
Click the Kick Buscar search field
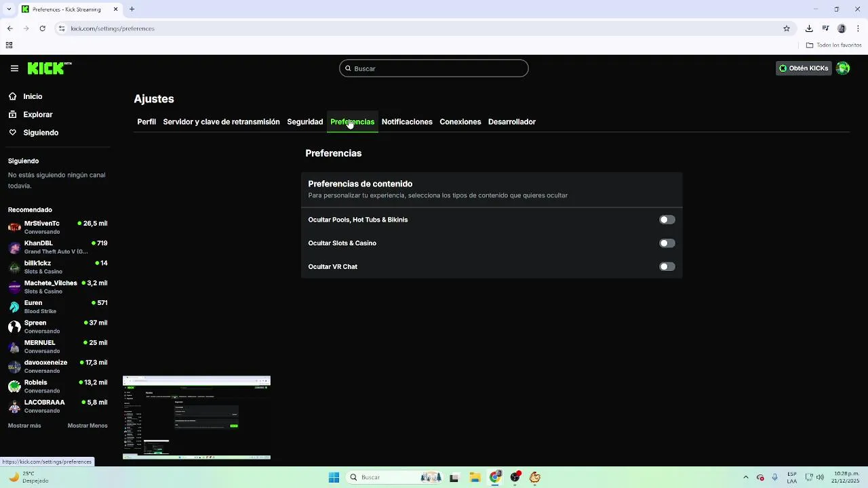click(x=434, y=68)
